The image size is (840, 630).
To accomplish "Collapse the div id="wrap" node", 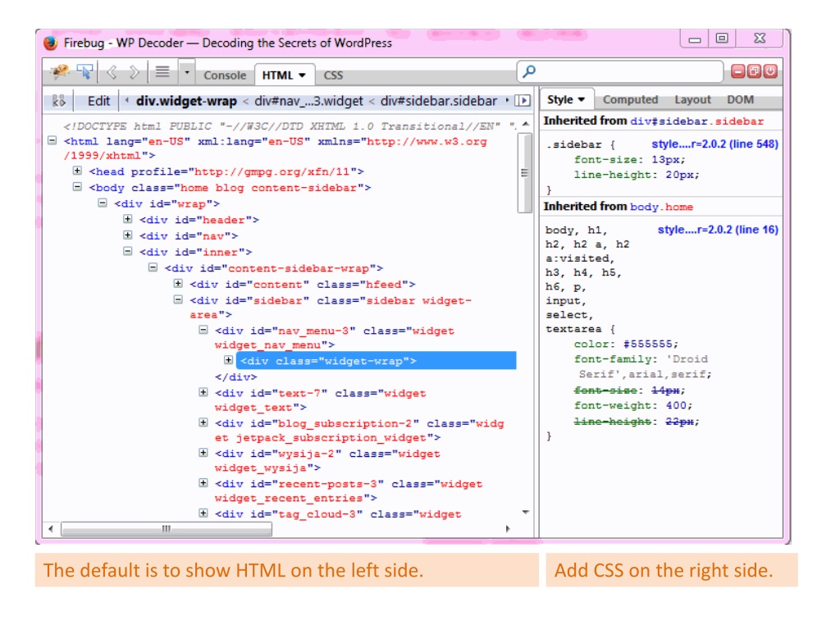I will [x=103, y=203].
